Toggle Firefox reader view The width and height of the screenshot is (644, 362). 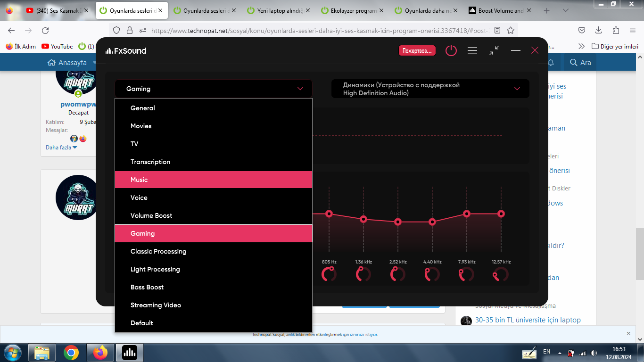(497, 30)
